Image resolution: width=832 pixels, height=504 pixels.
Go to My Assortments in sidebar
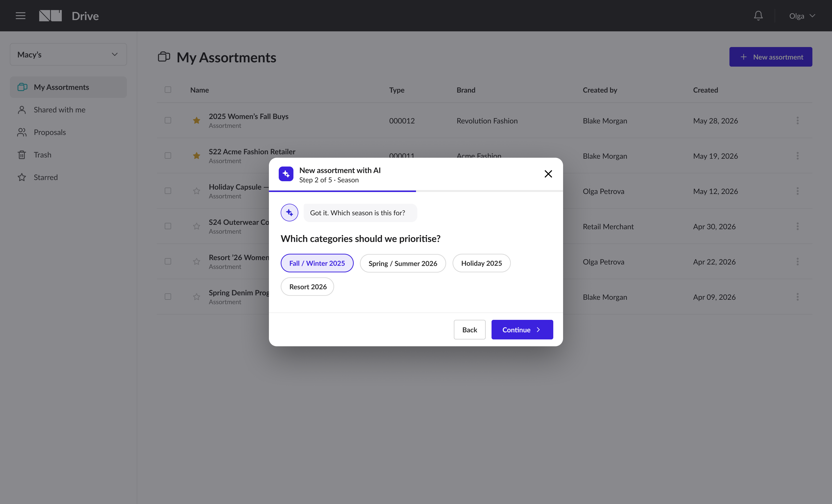(x=68, y=87)
